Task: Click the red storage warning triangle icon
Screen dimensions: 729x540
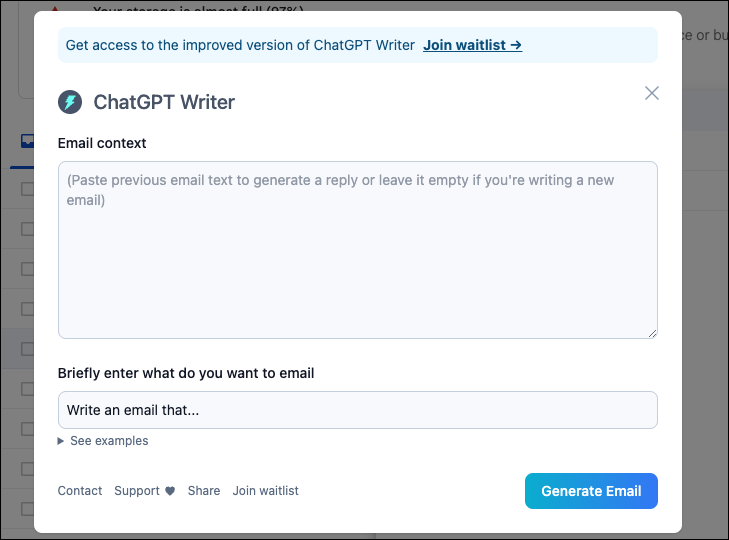Action: pyautogui.click(x=55, y=9)
